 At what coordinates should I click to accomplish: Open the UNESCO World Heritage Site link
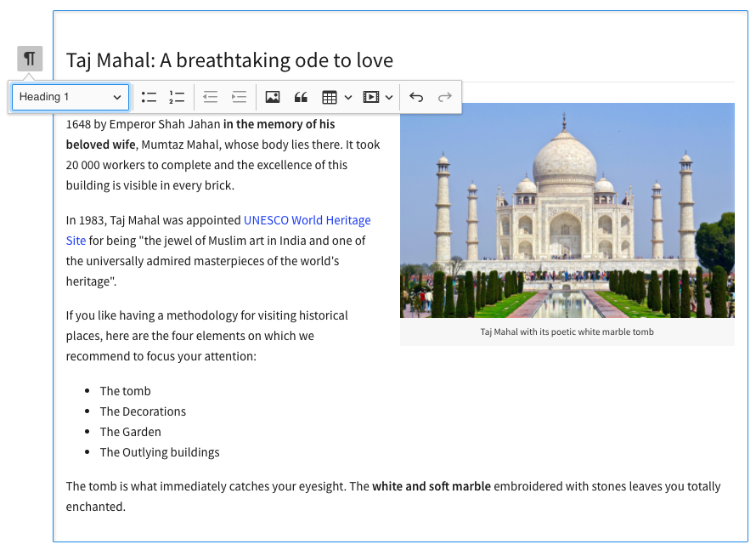(307, 220)
